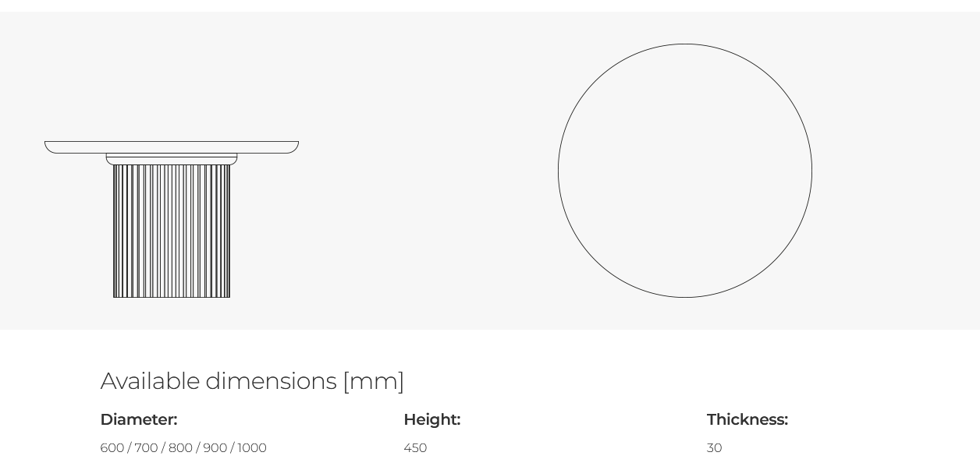Viewport: 980px width, 470px height.
Task: Click the bottom edge of the fluted base
Action: point(172,297)
